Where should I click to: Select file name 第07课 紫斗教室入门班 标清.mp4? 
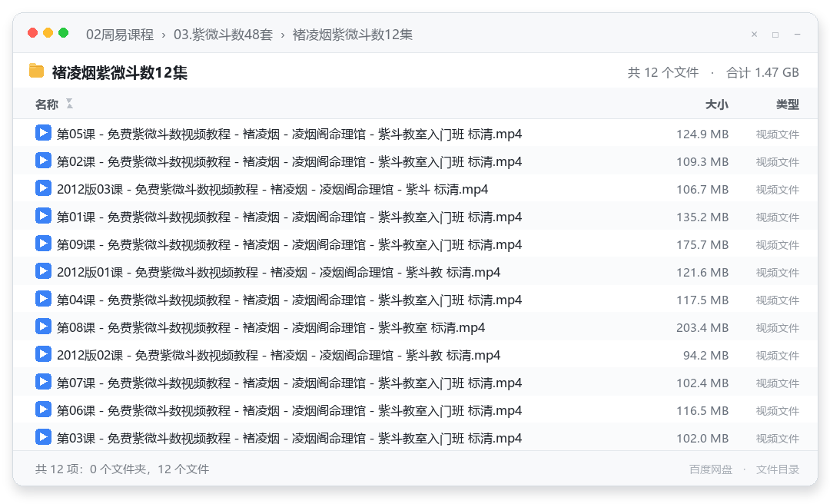pos(290,383)
